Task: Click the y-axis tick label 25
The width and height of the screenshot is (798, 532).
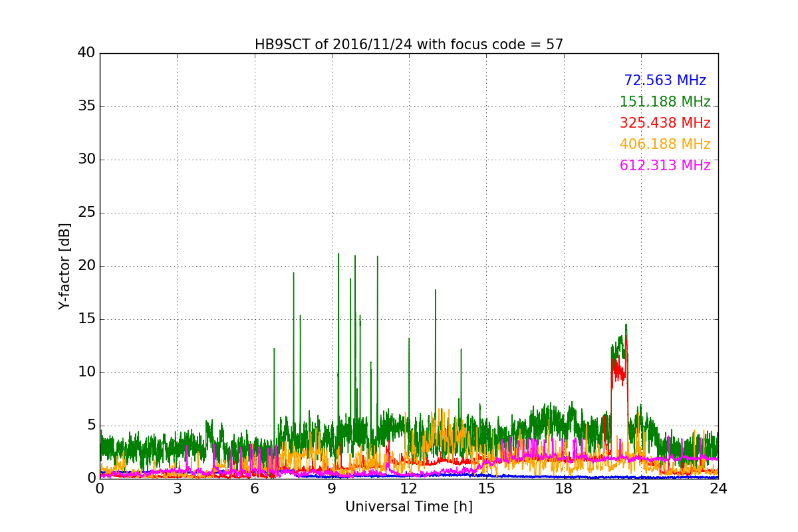Action: (x=86, y=213)
